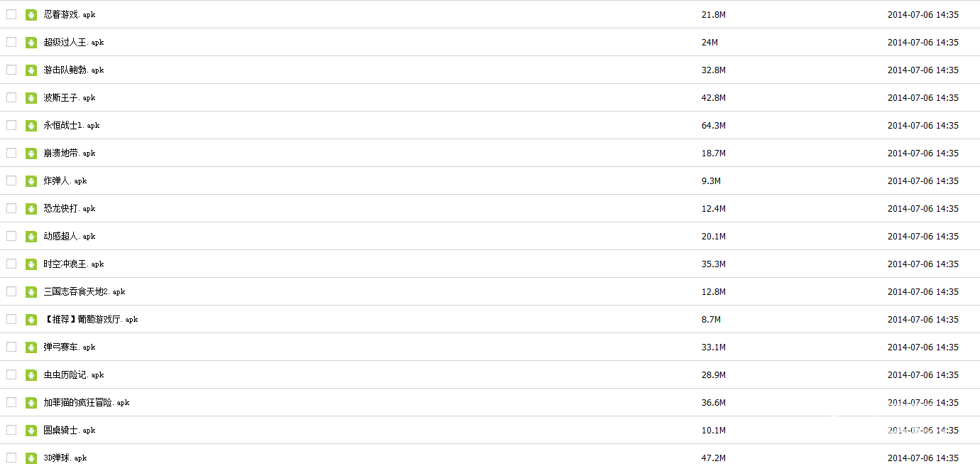Select the checkbox for 恐龙快打.apk
Screen dimensions: 980x464
click(x=11, y=208)
